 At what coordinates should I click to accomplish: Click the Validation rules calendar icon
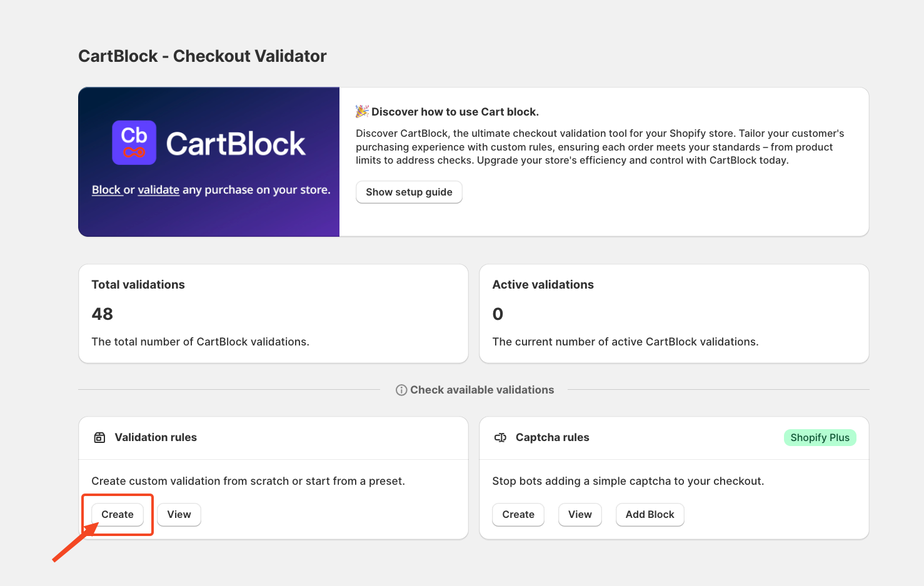click(x=99, y=437)
